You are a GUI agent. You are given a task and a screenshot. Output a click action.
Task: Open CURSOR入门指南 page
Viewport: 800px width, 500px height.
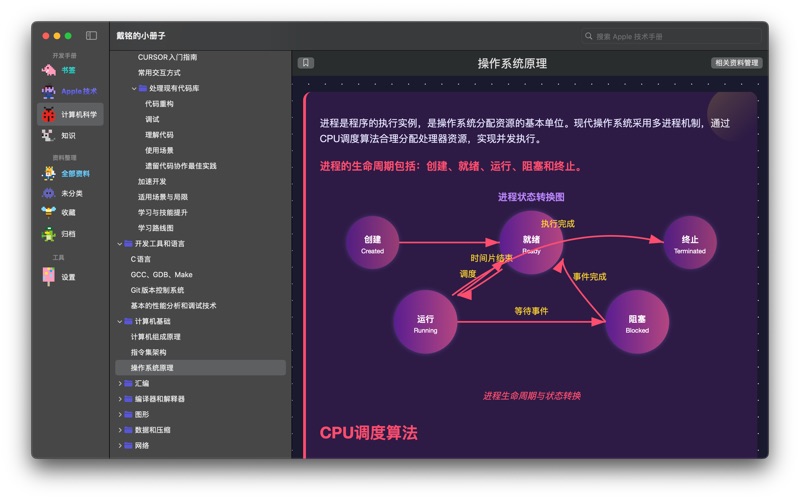click(x=167, y=57)
